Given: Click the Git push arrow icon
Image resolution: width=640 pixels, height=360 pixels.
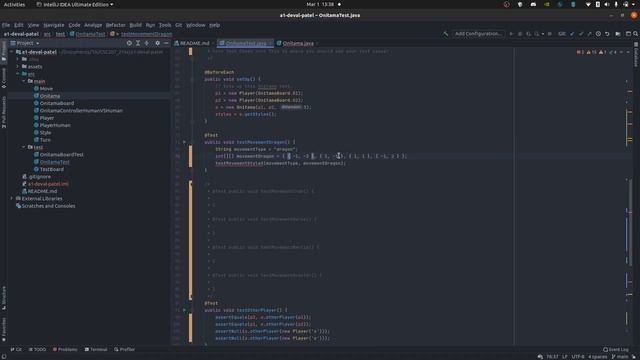Looking at the screenshot, I should coord(589,34).
